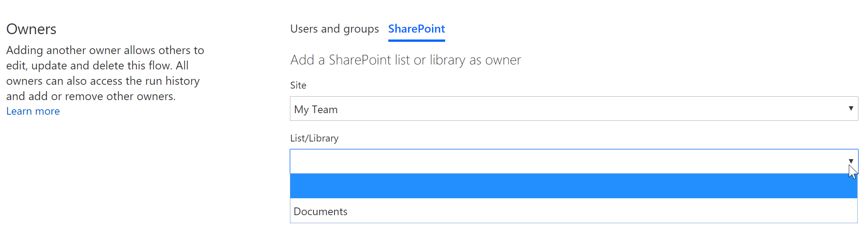868x232 pixels.
Task: Click the Site field showing My Team
Action: coord(538,109)
